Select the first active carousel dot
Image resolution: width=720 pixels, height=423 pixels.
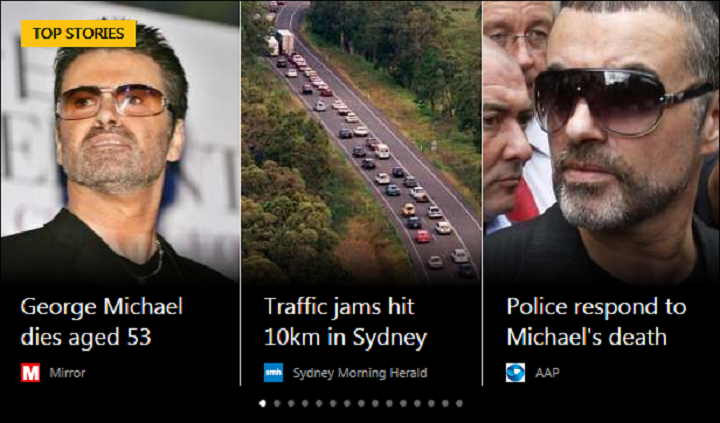tap(263, 403)
